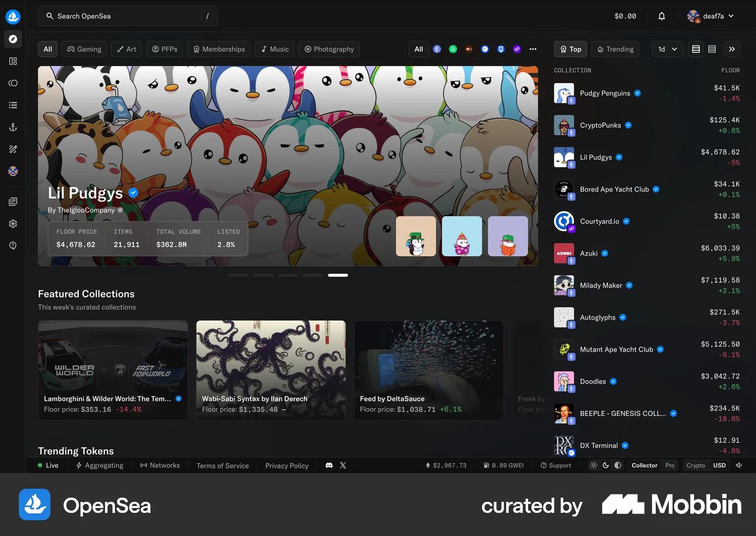Select the Gaming category tab

tap(85, 49)
